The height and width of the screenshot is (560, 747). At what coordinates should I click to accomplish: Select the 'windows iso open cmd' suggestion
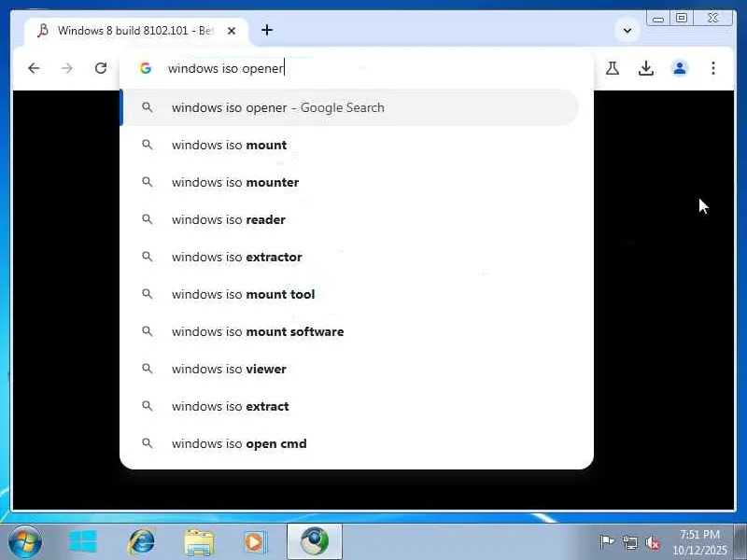pyautogui.click(x=351, y=444)
